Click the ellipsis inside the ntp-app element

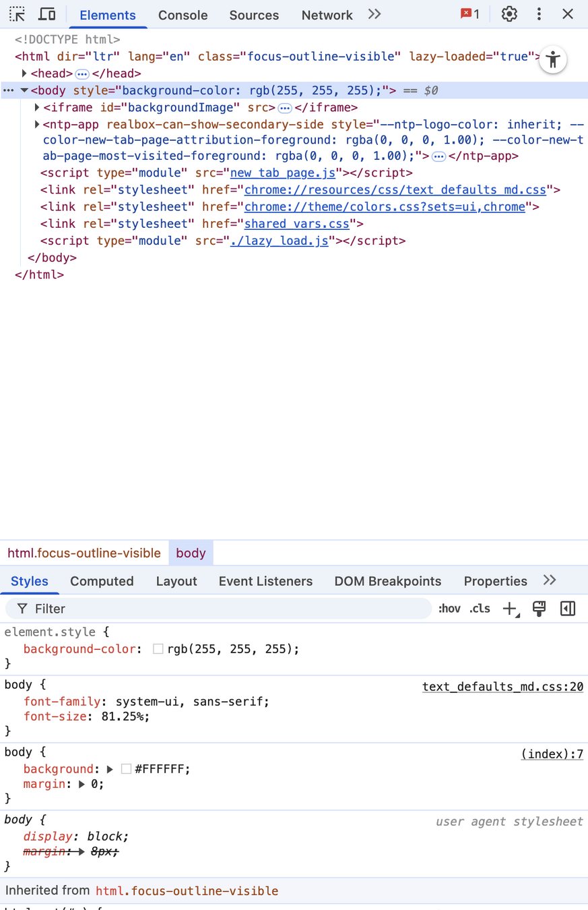(x=438, y=156)
